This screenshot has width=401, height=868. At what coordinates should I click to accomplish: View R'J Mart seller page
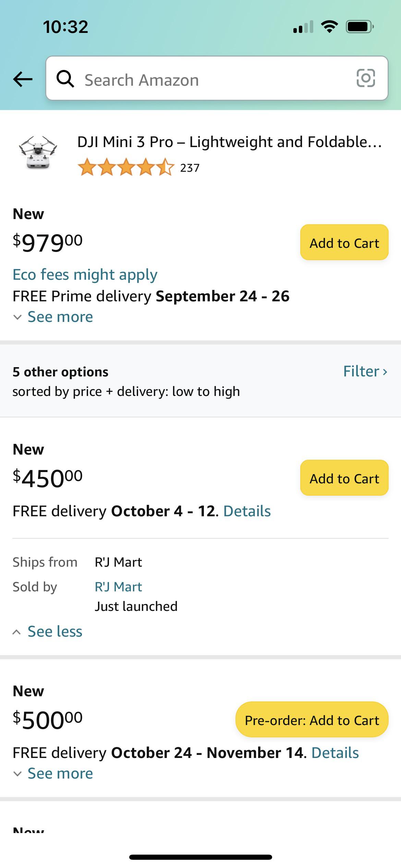[118, 586]
